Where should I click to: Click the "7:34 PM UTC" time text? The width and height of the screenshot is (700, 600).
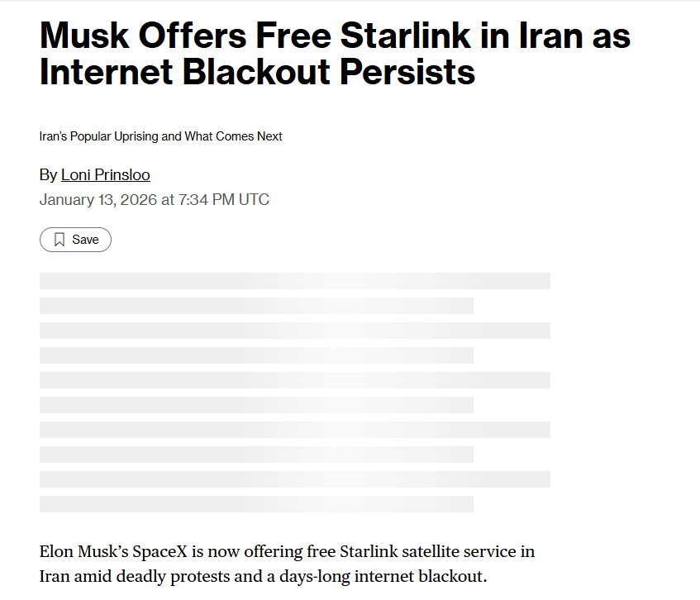(x=221, y=200)
